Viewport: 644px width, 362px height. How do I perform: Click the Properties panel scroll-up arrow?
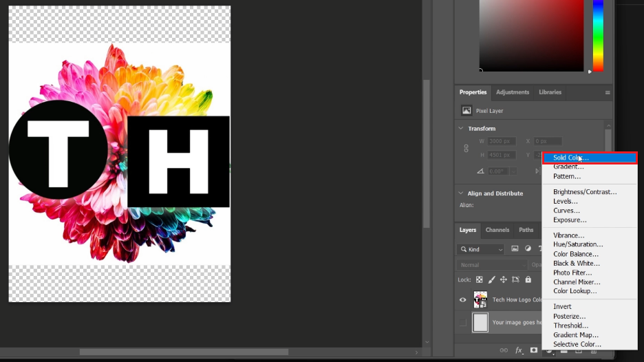click(608, 125)
